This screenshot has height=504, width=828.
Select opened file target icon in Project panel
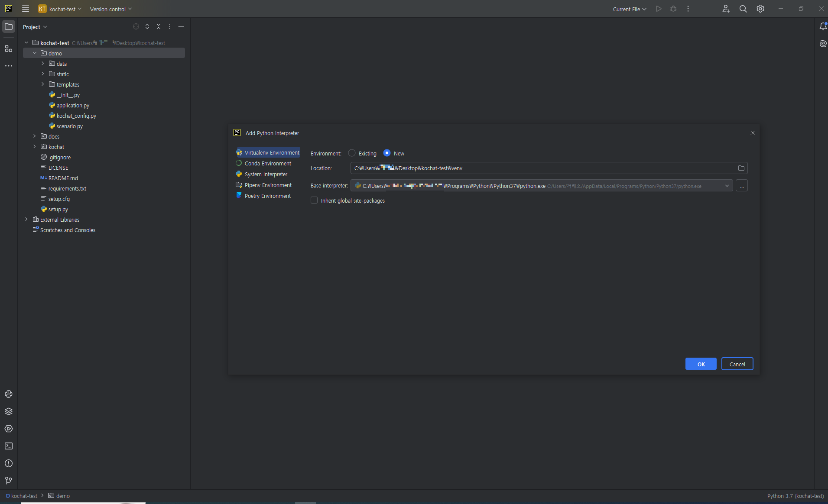point(136,26)
